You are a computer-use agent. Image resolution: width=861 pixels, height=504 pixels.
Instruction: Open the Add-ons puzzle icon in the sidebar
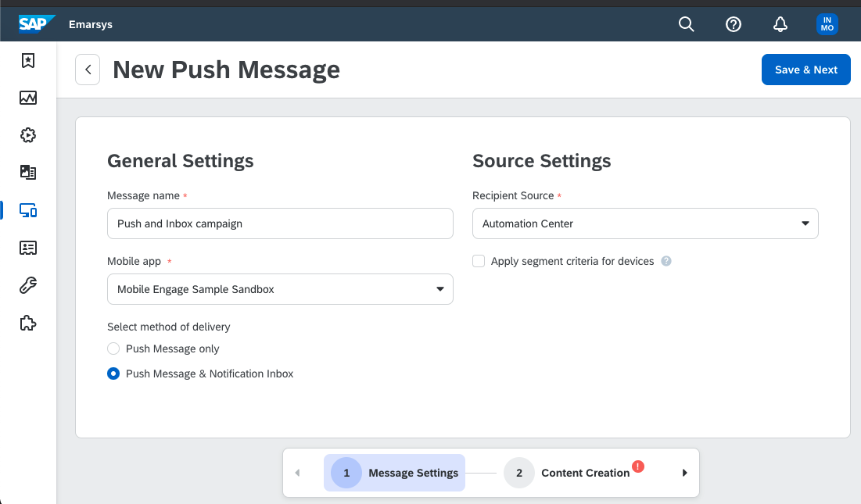point(27,323)
